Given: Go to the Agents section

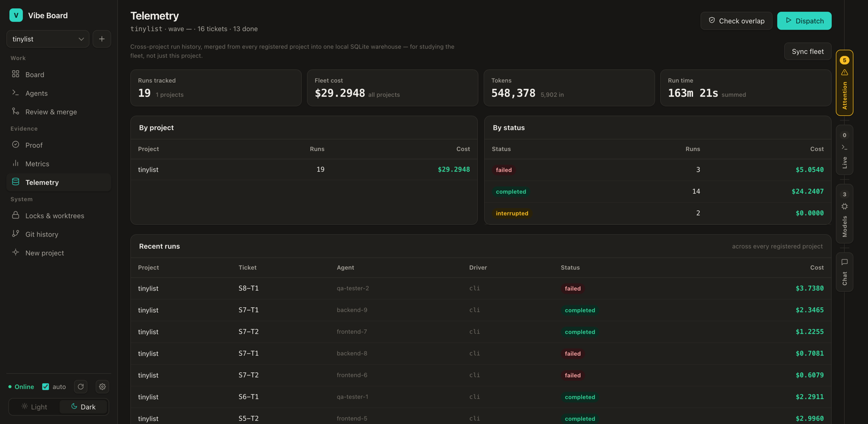Looking at the screenshot, I should tap(59, 93).
